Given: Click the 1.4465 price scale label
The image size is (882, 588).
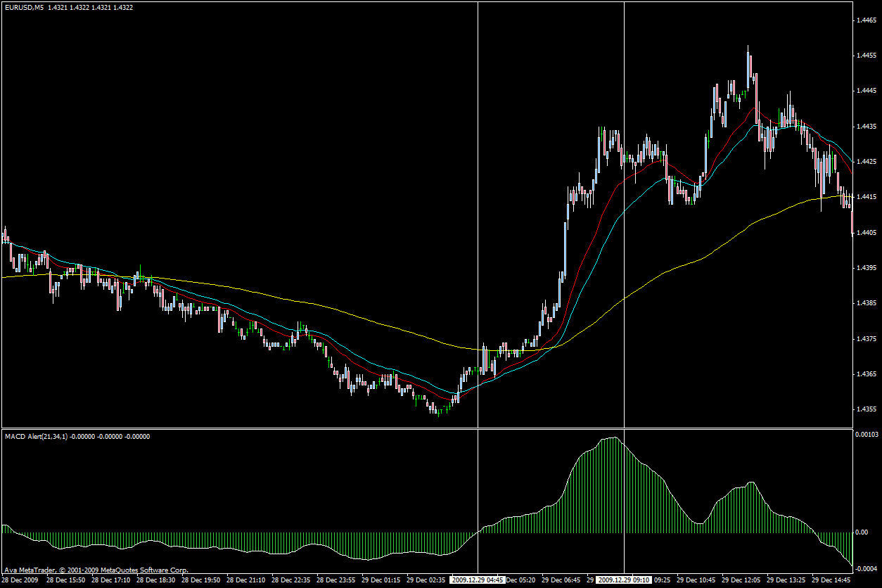Looking at the screenshot, I should coord(866,20).
